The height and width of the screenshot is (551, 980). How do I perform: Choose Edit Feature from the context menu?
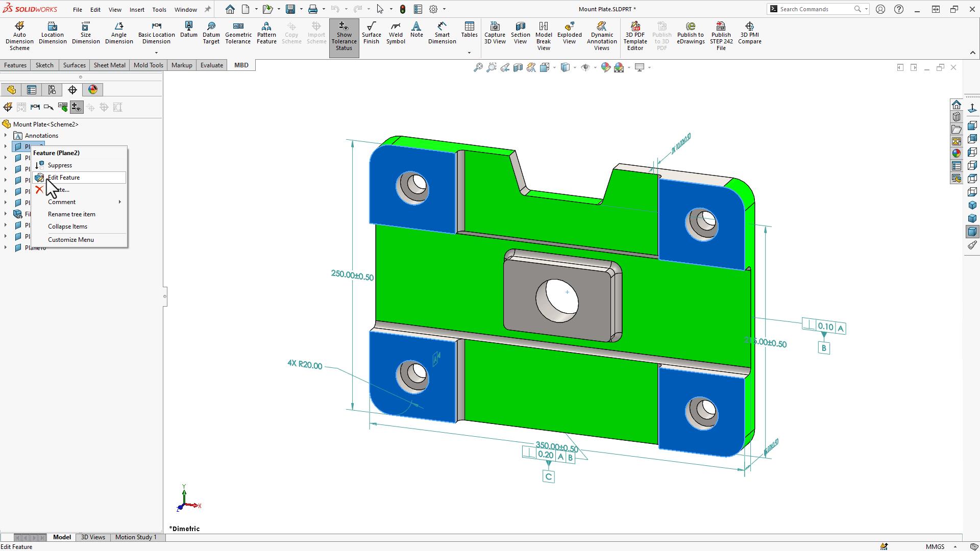(x=64, y=177)
